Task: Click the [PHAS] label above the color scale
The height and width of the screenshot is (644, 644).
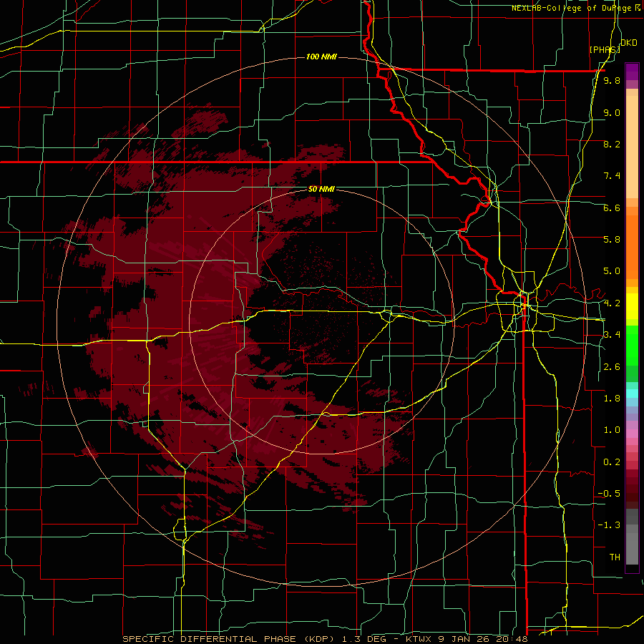Action: tap(605, 49)
